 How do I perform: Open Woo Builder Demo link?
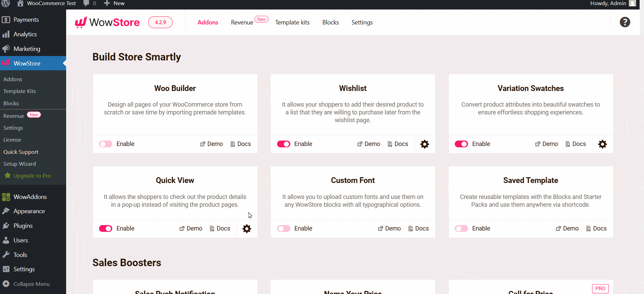(x=211, y=144)
